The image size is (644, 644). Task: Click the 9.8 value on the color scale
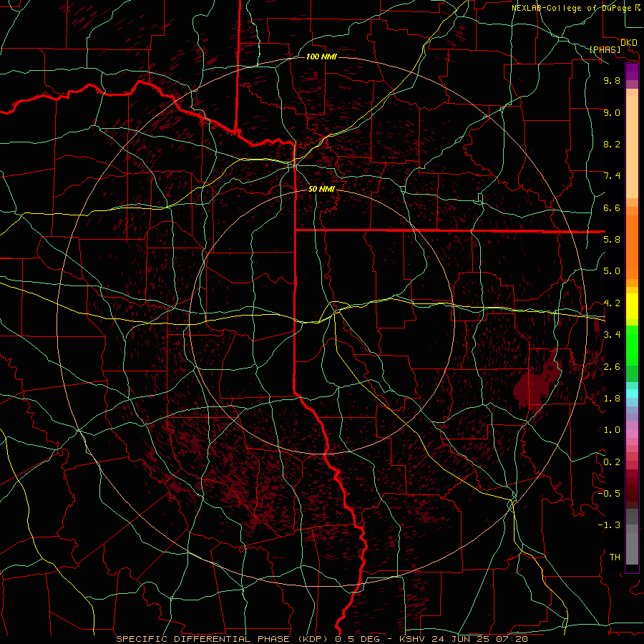(x=612, y=80)
